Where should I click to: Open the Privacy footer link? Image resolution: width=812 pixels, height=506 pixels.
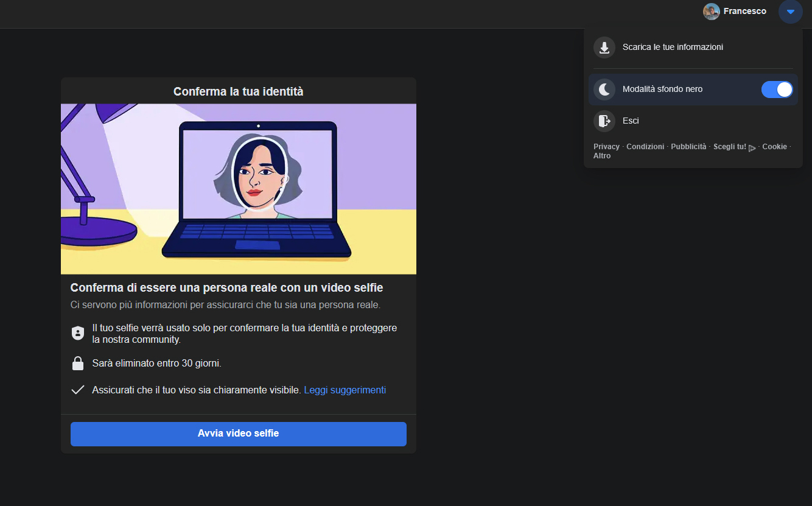coord(606,147)
